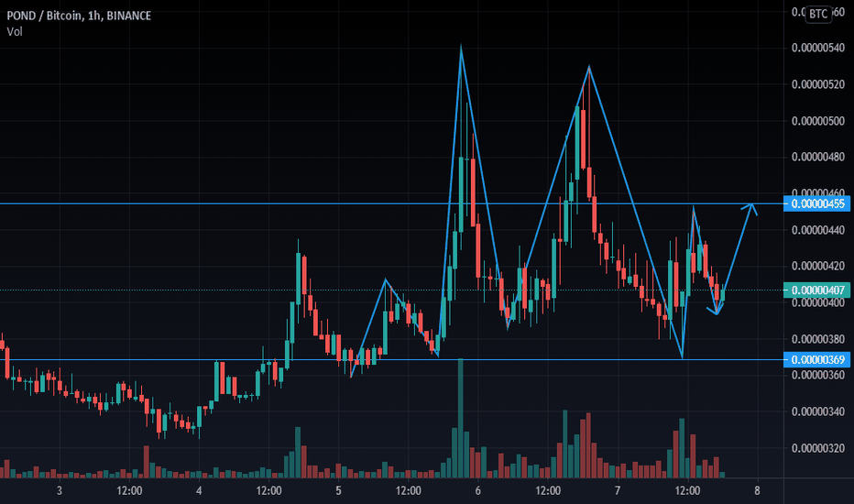Screen dimensions: 854x504
Task: Click the 0.00000380 price axis value
Action: [x=818, y=339]
